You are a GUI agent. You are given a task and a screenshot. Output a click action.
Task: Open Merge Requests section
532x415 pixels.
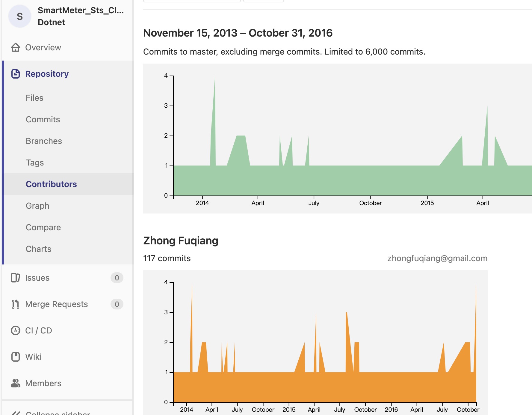(x=57, y=304)
